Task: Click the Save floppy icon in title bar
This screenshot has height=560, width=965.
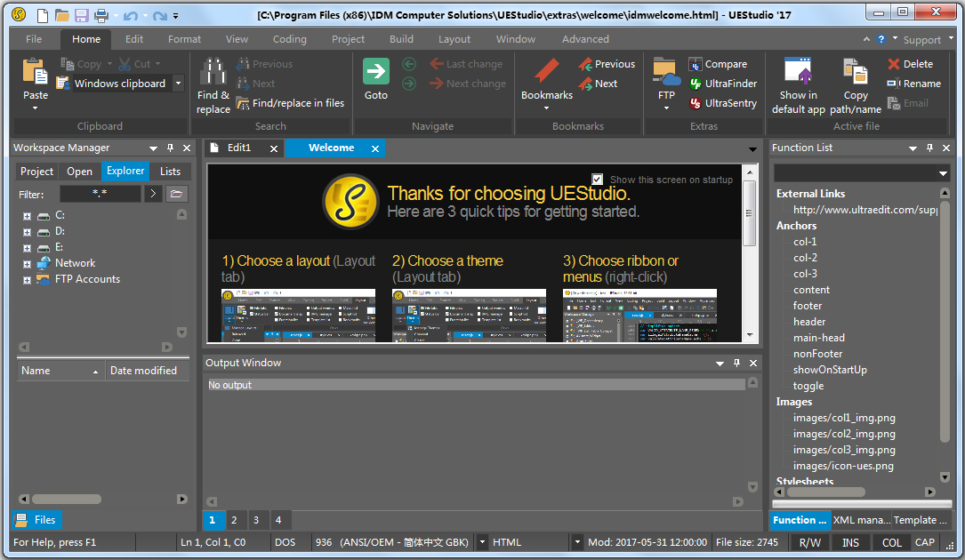Action: [x=81, y=15]
